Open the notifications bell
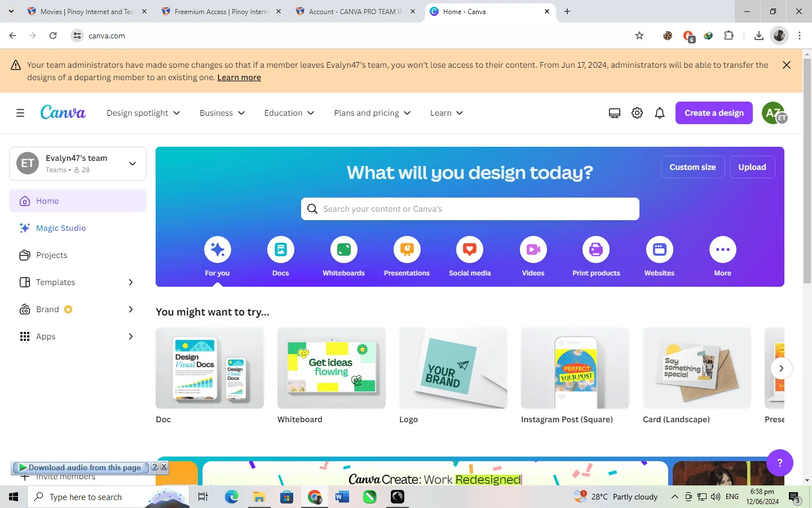 660,113
